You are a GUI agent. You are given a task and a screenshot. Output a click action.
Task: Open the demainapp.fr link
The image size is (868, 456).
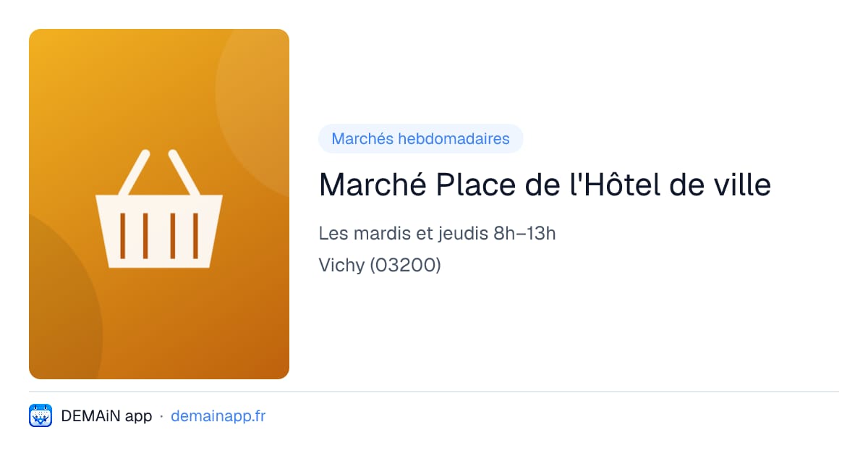[218, 416]
